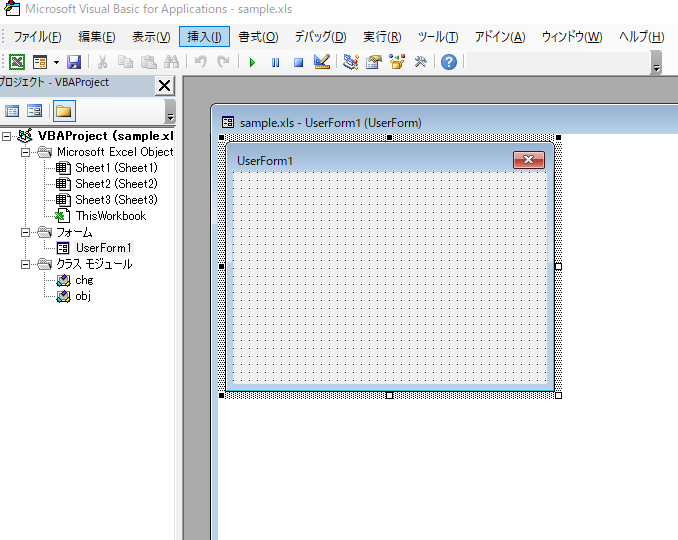Open the ツール(T) menu
678x540 pixels.
click(438, 37)
